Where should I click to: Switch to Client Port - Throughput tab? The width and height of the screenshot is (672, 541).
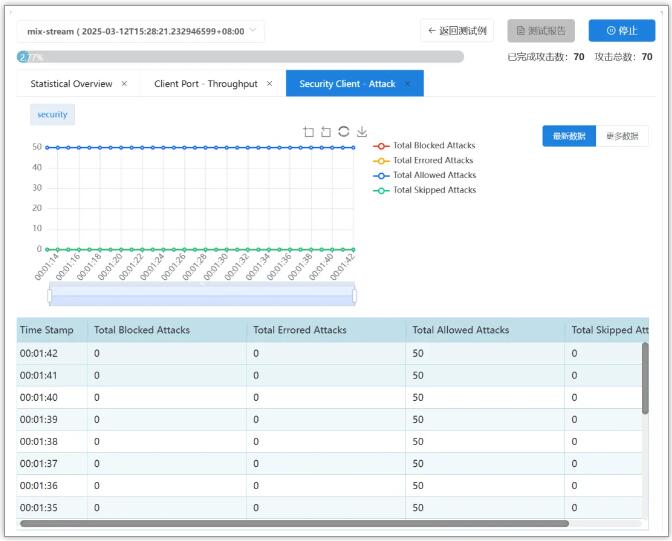pos(205,84)
